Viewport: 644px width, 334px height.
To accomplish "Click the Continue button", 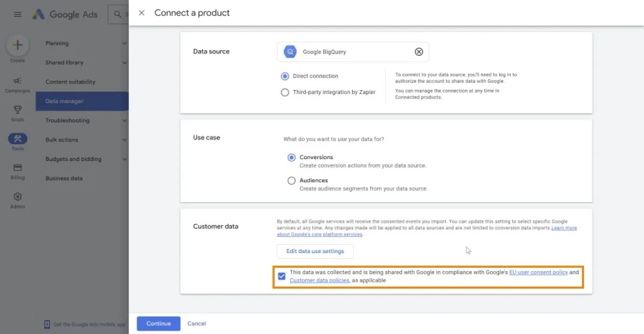I will [158, 324].
